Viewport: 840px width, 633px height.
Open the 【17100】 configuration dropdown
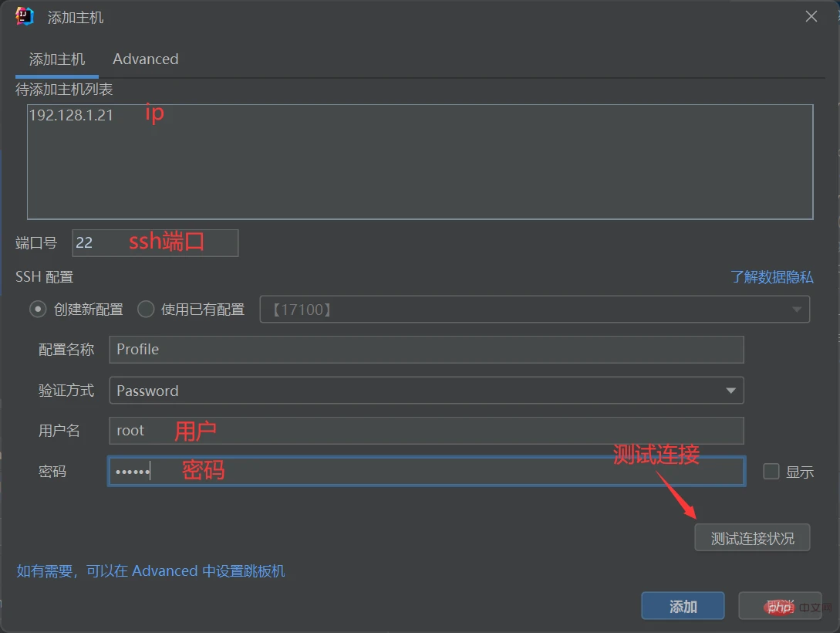coord(536,309)
